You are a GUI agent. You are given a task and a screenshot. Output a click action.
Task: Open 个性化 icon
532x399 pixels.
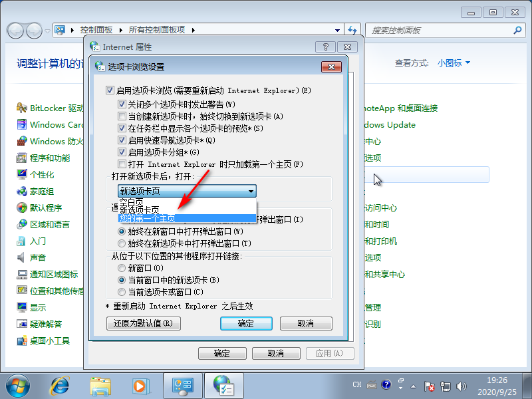(x=22, y=174)
